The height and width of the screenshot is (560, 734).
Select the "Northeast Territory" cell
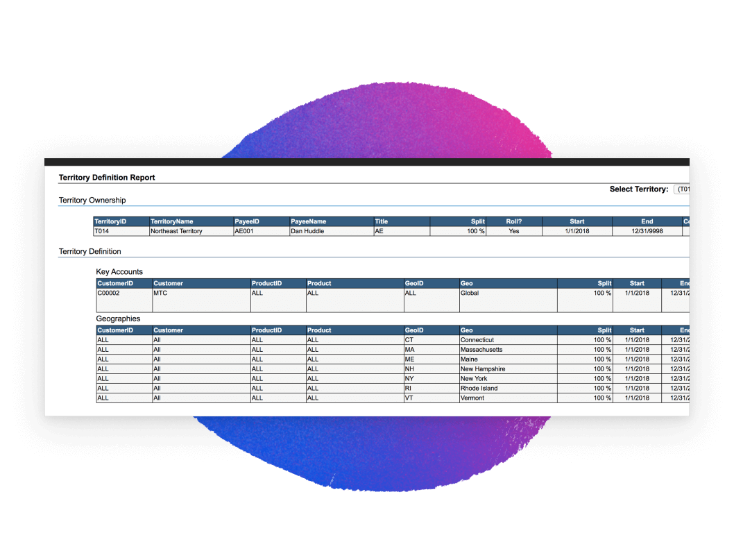(191, 231)
